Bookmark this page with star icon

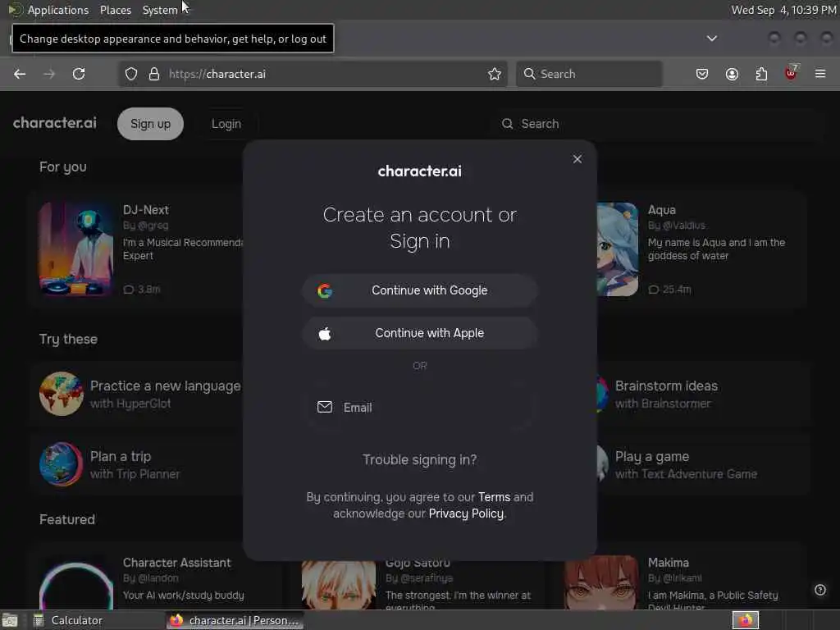495,74
